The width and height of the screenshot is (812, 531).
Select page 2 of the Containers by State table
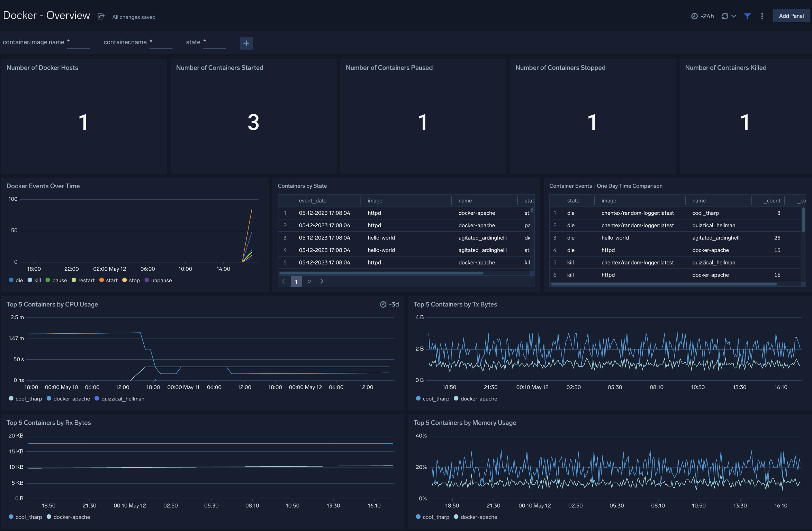pyautogui.click(x=309, y=281)
